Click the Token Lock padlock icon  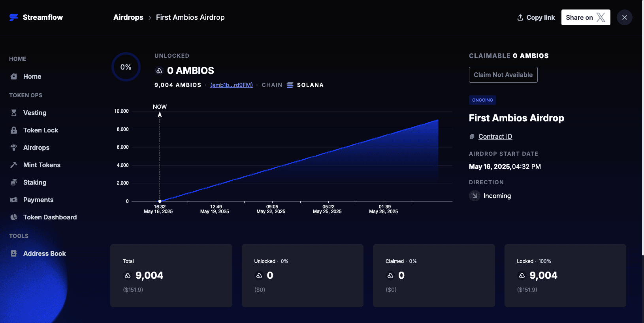click(14, 130)
